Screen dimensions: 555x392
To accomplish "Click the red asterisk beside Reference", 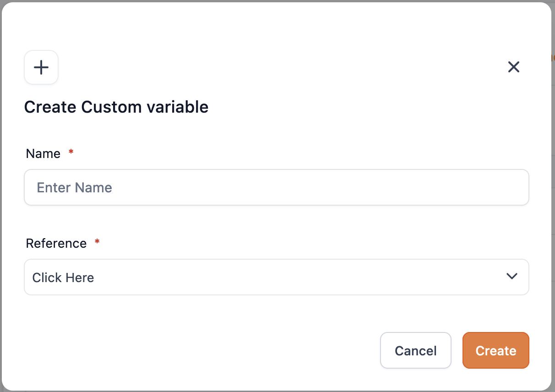I will (x=97, y=242).
